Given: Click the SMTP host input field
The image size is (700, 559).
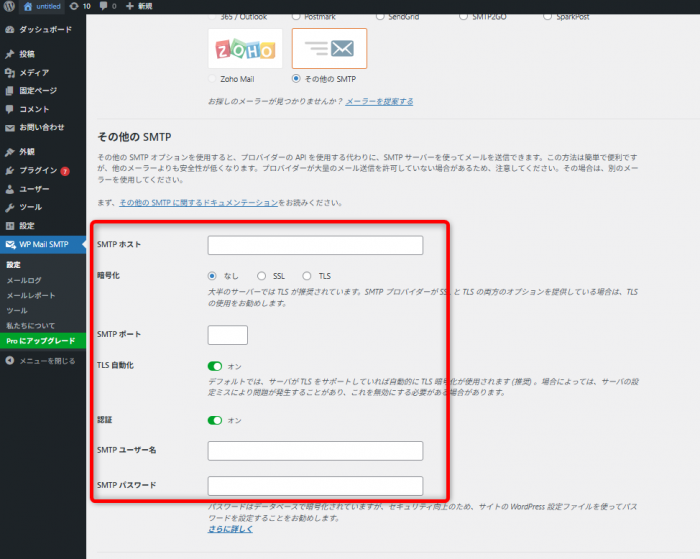Looking at the screenshot, I should click(315, 245).
